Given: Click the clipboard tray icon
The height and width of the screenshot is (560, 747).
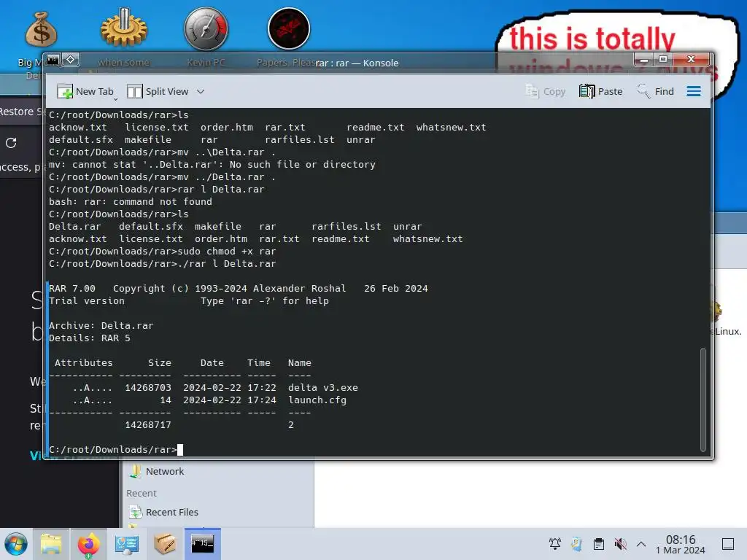Looking at the screenshot, I should pos(599,544).
